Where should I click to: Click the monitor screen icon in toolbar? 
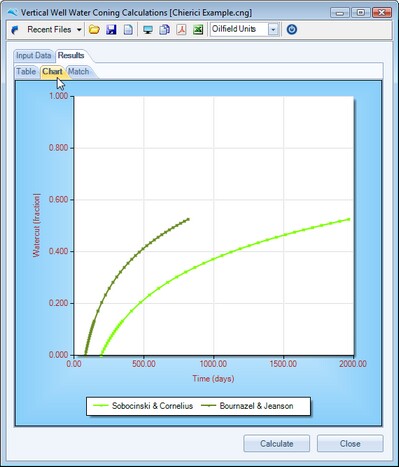coord(148,30)
